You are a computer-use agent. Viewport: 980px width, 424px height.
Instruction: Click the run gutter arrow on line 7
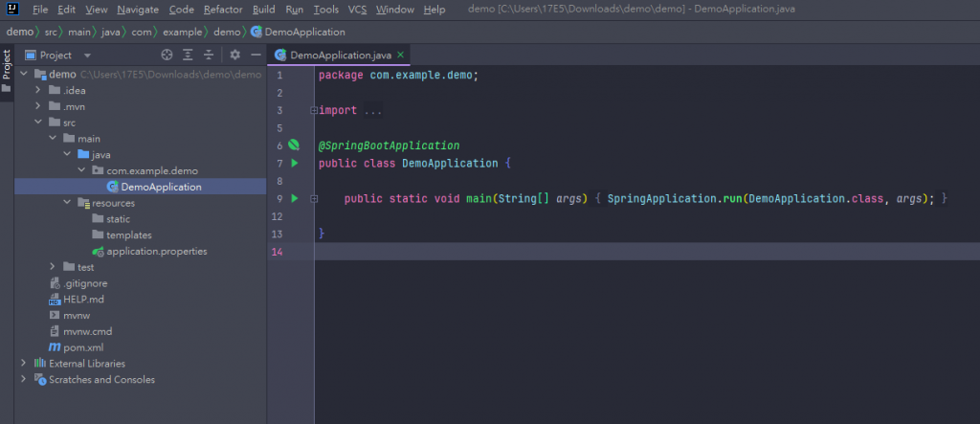(295, 164)
